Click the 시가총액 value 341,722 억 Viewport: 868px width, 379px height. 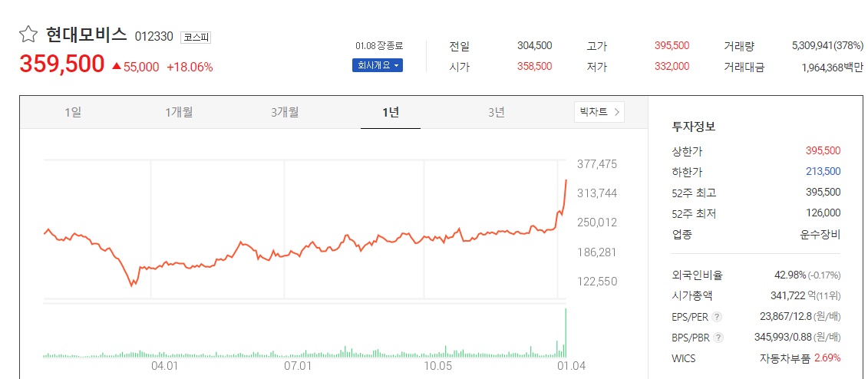[792, 296]
